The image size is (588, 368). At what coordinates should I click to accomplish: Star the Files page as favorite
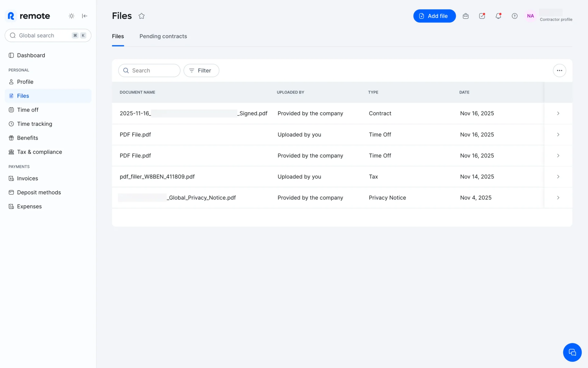[141, 16]
